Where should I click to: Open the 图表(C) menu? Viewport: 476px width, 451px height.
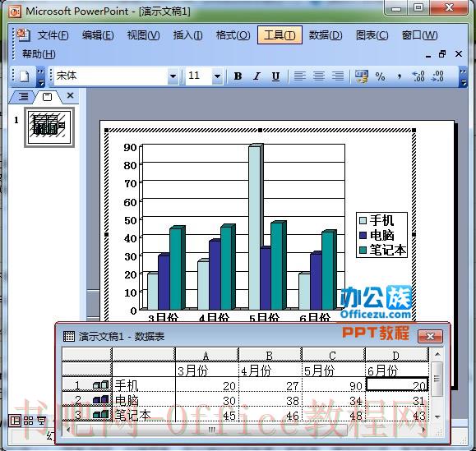click(x=372, y=35)
